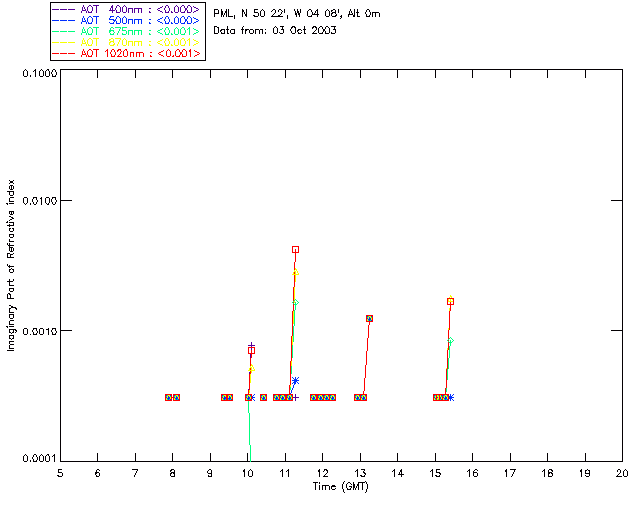Click the x-axis tick label 16
Viewport: 640px width, 512px height.
point(473,473)
